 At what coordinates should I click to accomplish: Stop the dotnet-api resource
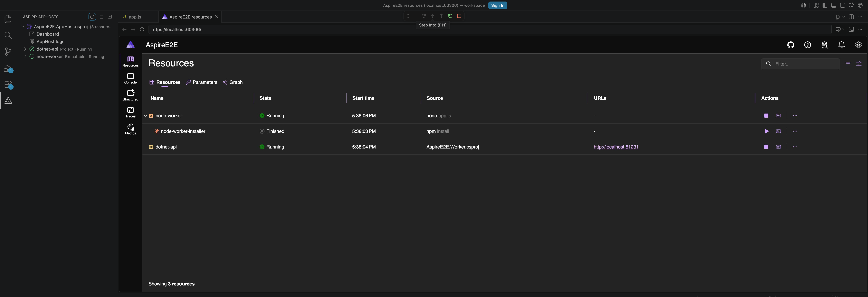766,147
